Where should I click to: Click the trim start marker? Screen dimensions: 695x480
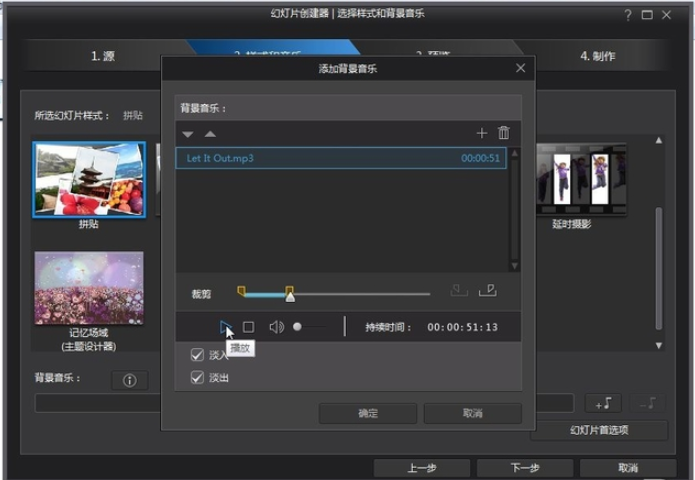(242, 291)
